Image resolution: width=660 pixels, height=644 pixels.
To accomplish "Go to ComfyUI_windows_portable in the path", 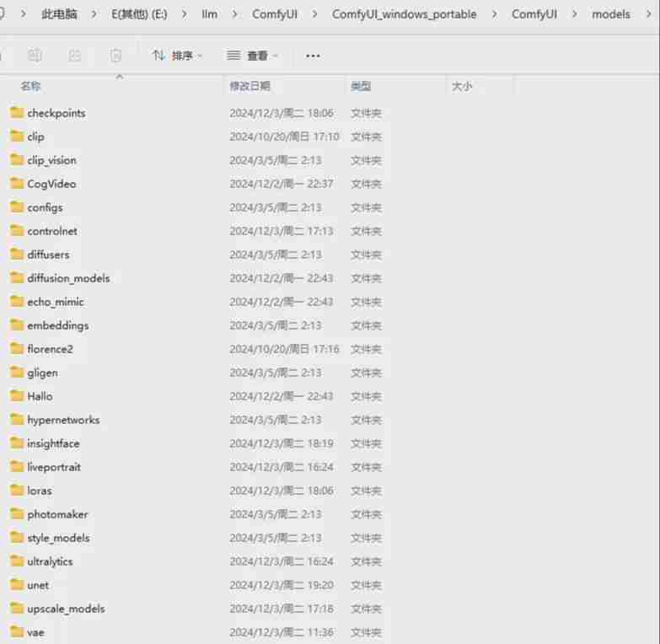I will click(x=404, y=14).
